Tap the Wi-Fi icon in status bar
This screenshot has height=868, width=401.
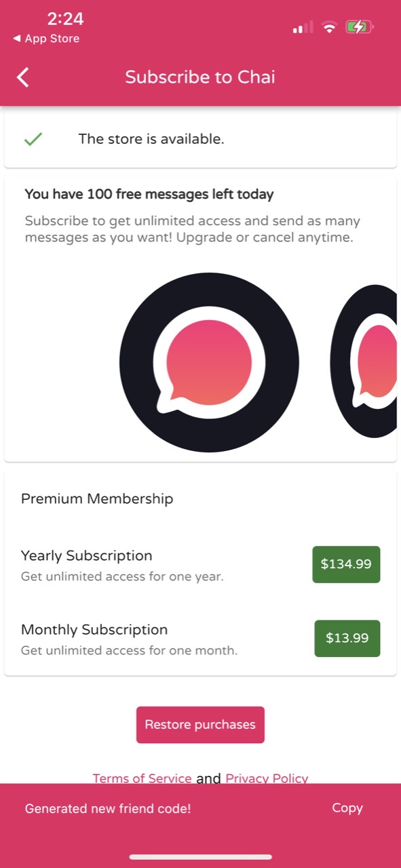point(330,27)
